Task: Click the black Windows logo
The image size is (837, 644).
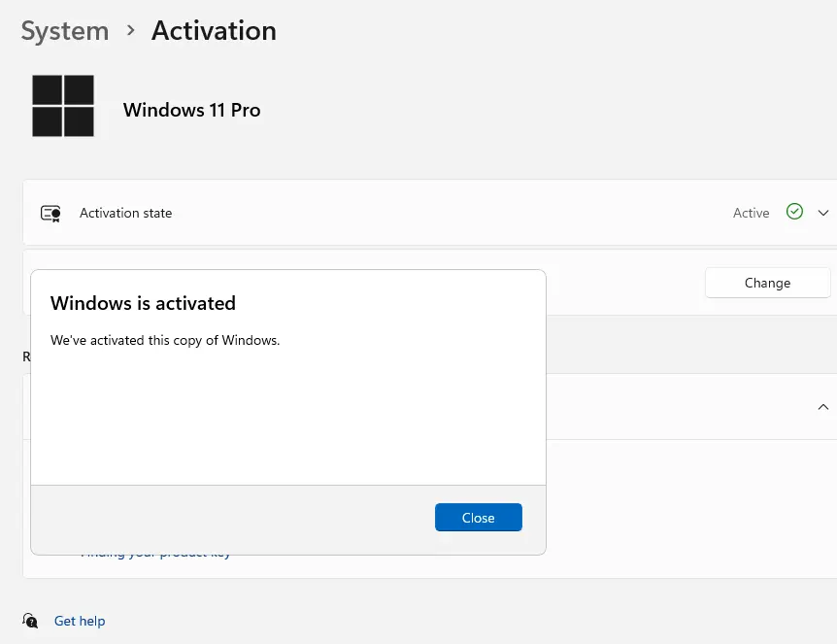Action: 63,106
